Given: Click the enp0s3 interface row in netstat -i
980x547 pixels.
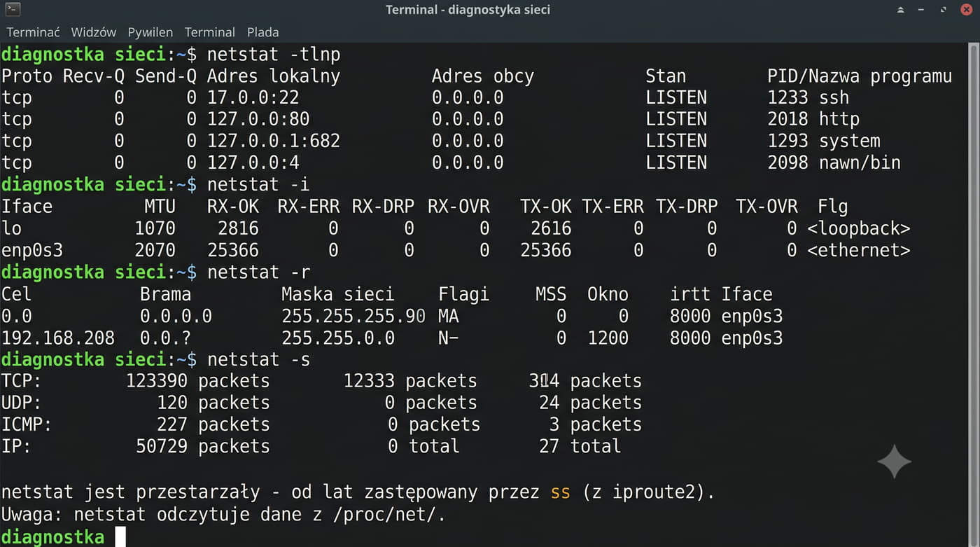Looking at the screenshot, I should point(456,250).
